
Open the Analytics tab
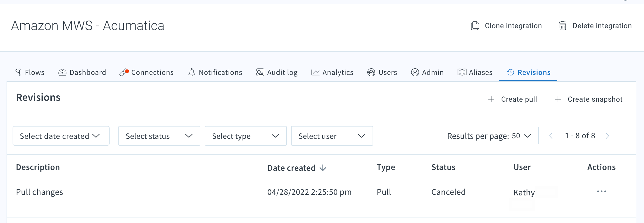332,72
